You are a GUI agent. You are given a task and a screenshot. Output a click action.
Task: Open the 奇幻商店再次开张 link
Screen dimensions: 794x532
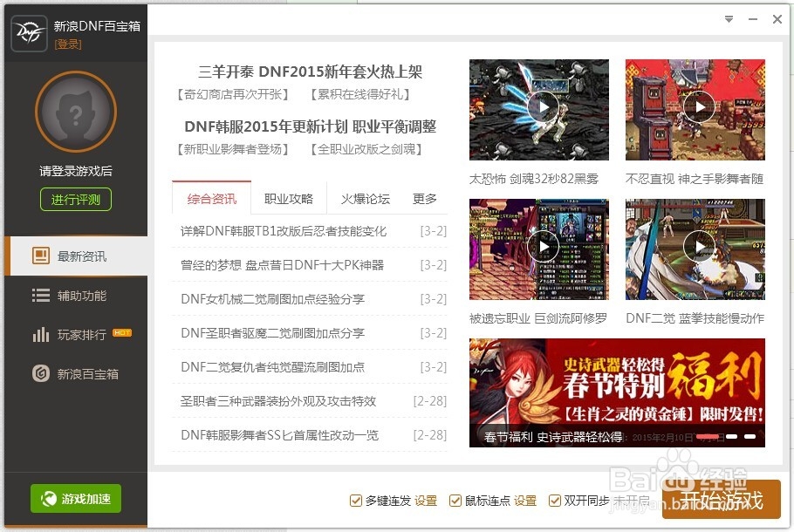tap(233, 94)
